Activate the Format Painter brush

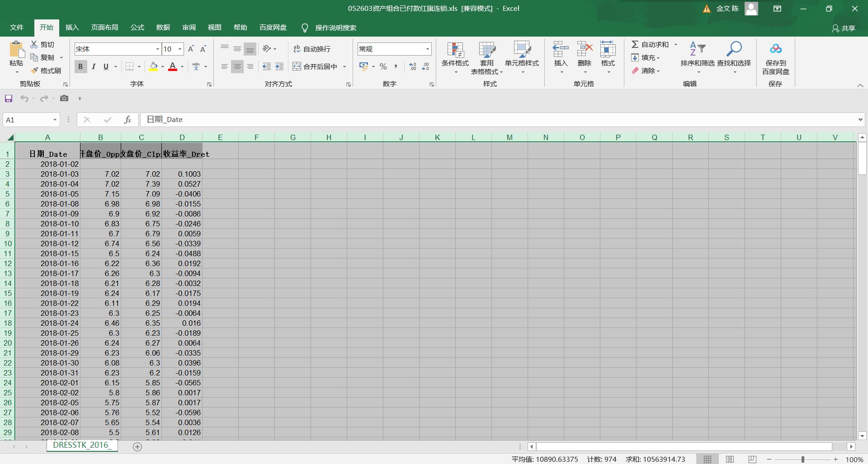[x=34, y=70]
